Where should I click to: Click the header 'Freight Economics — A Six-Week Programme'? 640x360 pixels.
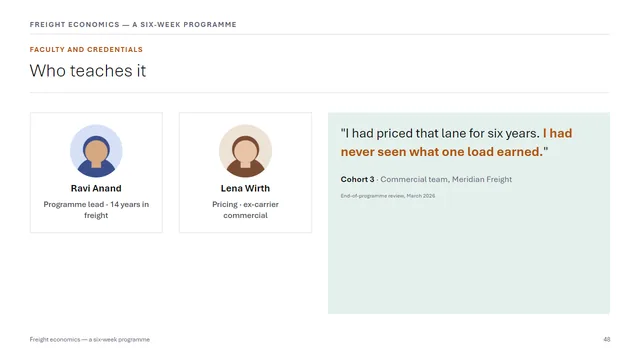[133, 24]
